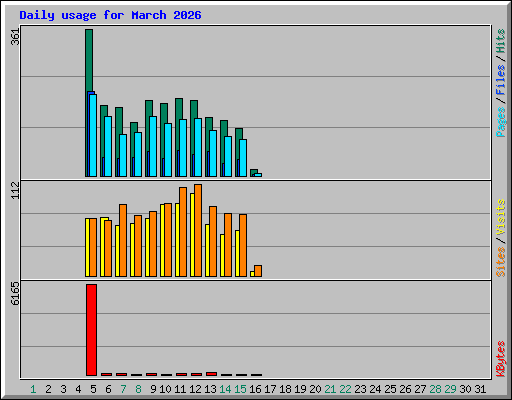Click green day label 15 on the x-axis
The width and height of the screenshot is (512, 400).
pyautogui.click(x=240, y=389)
